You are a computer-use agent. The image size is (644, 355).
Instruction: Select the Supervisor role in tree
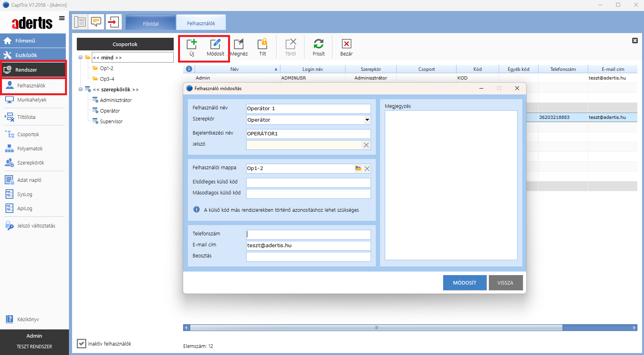(x=111, y=122)
